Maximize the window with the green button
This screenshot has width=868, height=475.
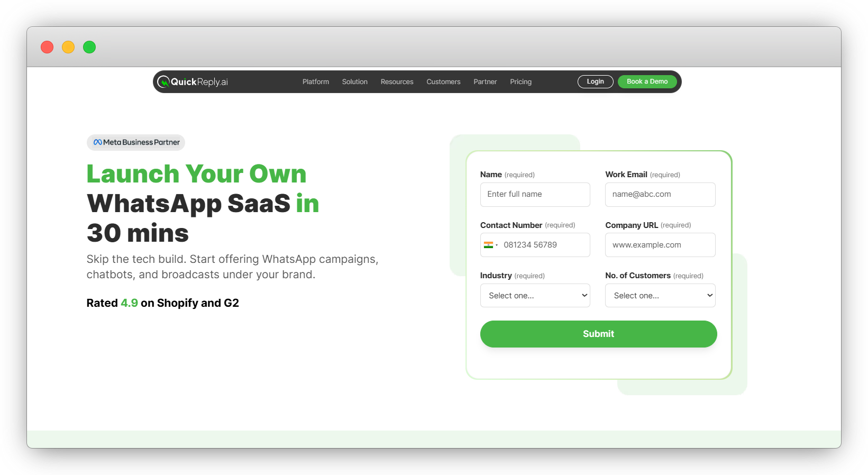[x=89, y=47]
